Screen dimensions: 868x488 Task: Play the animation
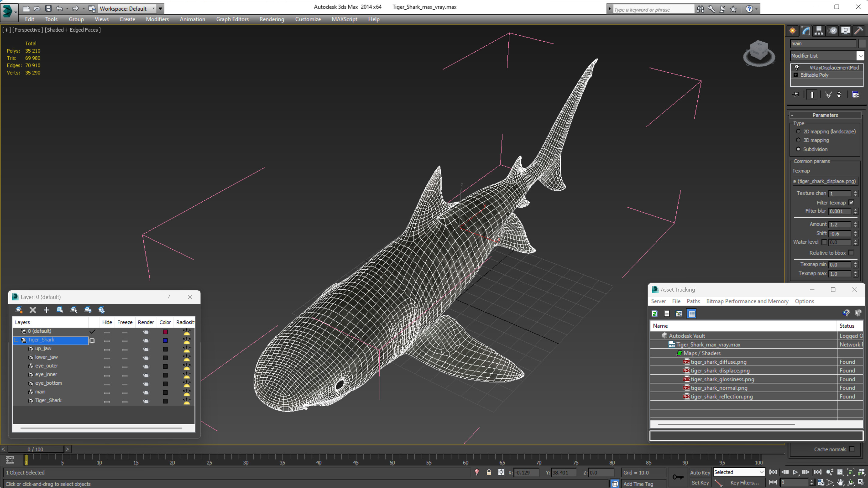pos(795,472)
